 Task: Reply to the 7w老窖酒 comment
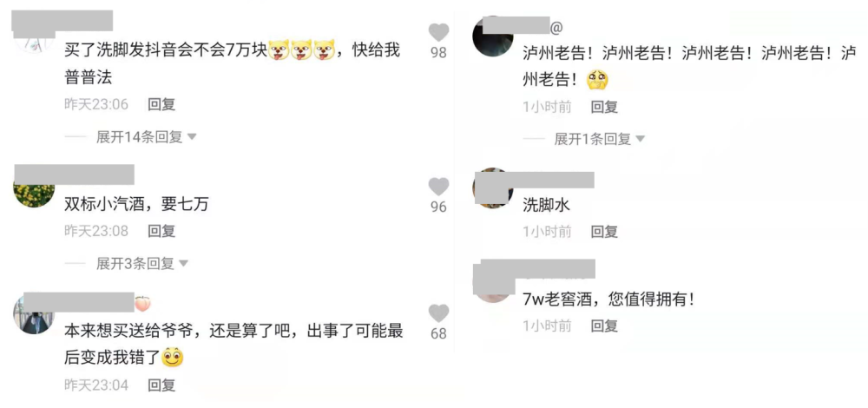(x=604, y=326)
